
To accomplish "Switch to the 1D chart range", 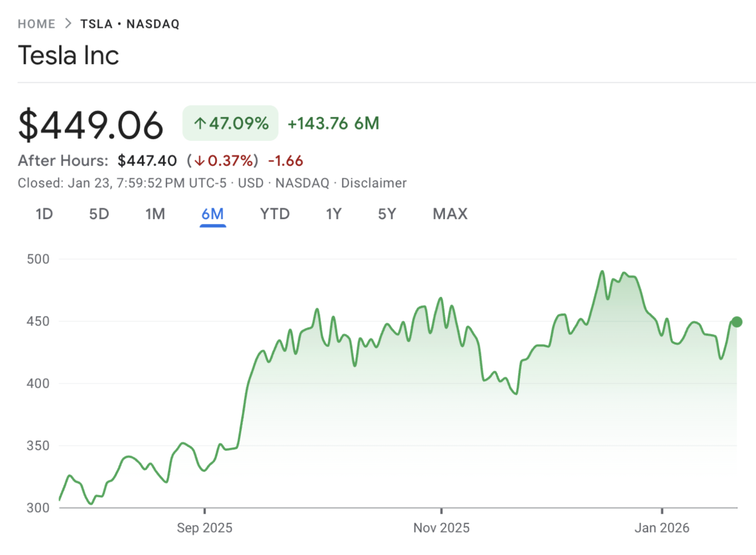I will point(44,214).
